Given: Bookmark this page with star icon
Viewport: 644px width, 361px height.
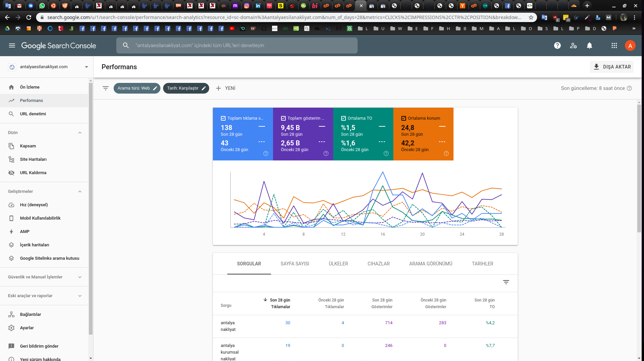Looking at the screenshot, I should (531, 17).
